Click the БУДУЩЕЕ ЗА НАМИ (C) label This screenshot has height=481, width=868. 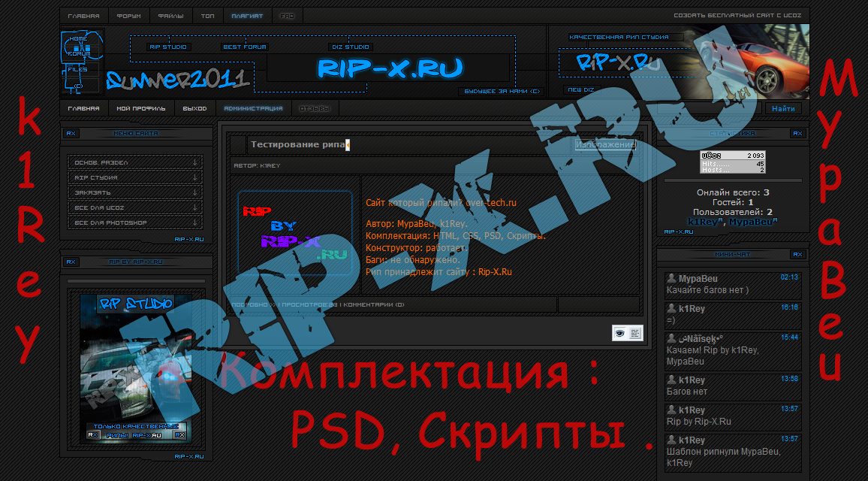(502, 92)
